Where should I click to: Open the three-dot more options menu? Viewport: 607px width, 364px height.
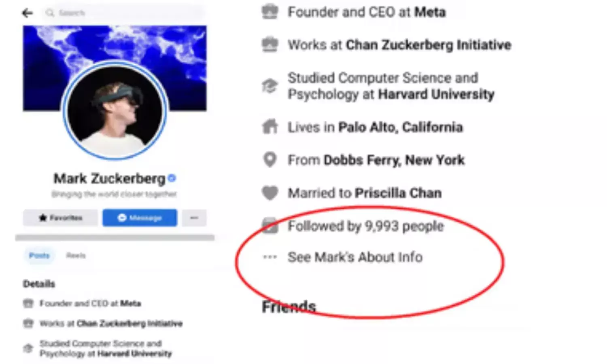pos(194,218)
